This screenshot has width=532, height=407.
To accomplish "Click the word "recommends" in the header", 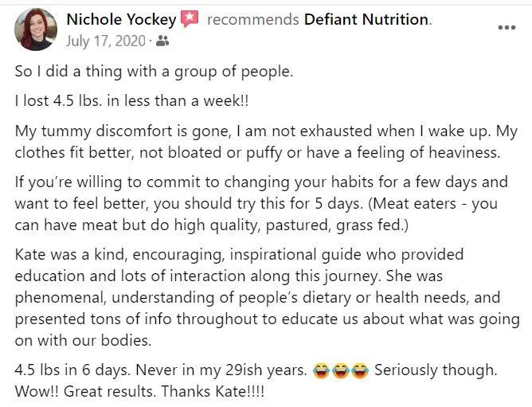I will click(252, 19).
